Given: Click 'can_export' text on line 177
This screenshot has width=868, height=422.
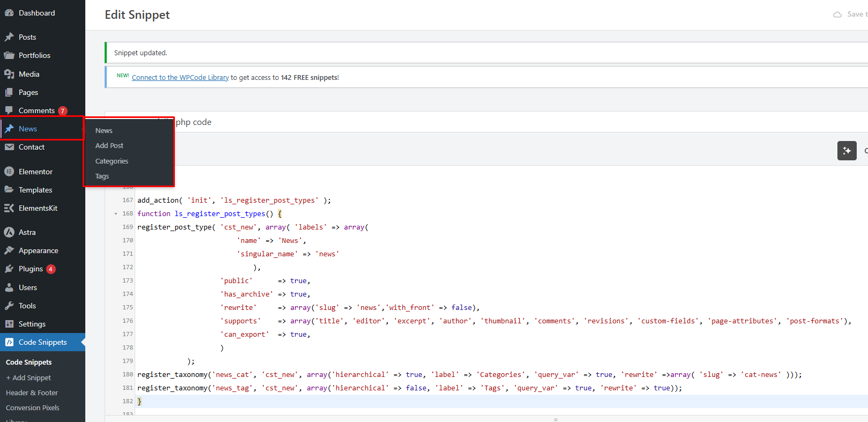Looking at the screenshot, I should (245, 334).
